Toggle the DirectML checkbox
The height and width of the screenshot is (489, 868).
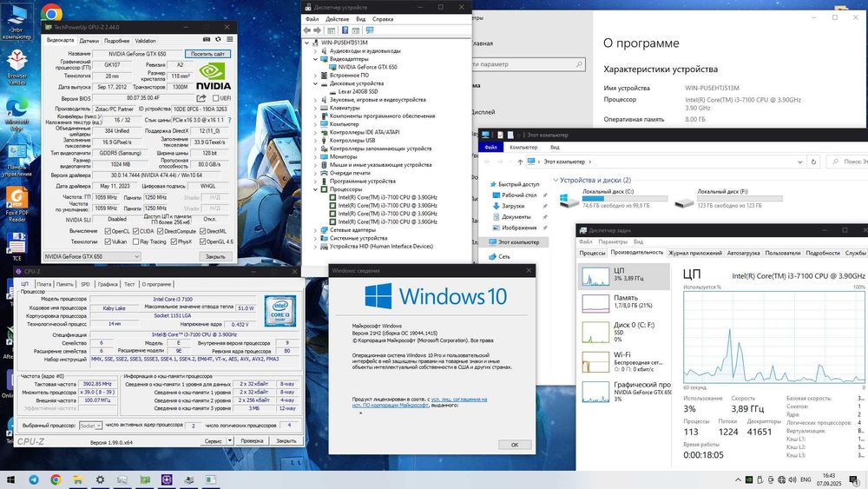(x=202, y=231)
